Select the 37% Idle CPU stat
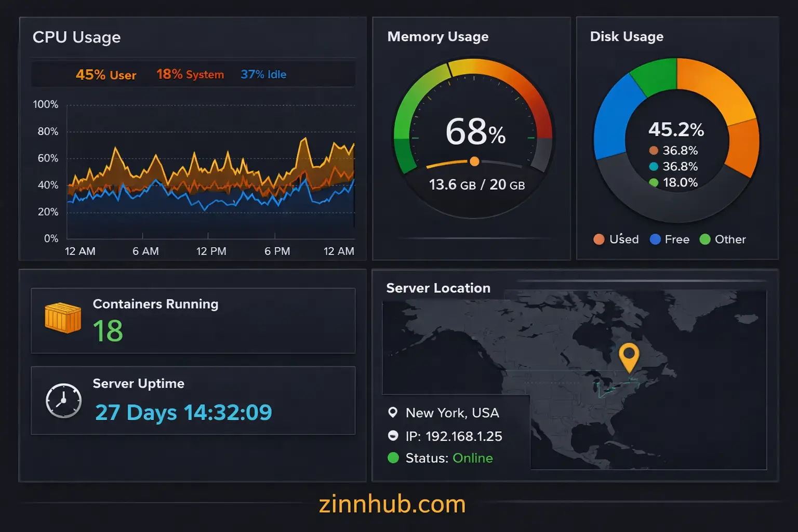This screenshot has height=532, width=798. [263, 74]
